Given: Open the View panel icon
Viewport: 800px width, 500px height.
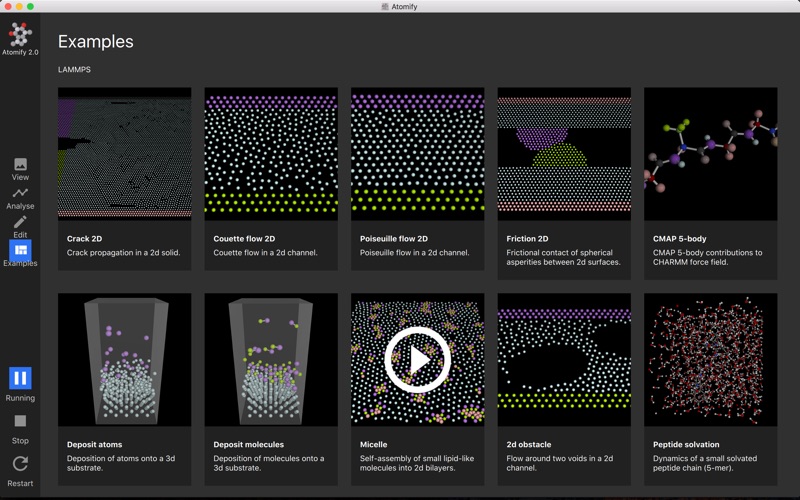Looking at the screenshot, I should tap(20, 164).
